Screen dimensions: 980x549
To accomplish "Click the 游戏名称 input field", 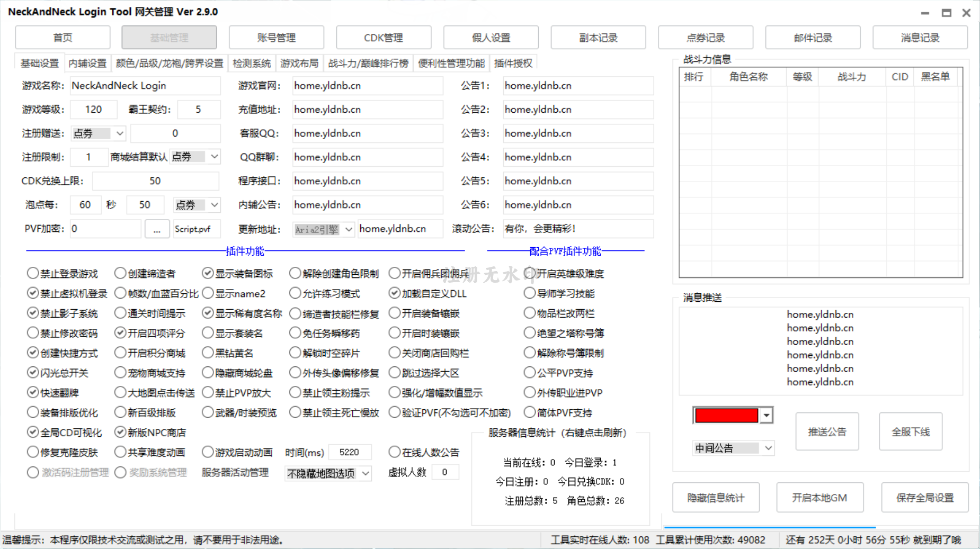I will (145, 86).
